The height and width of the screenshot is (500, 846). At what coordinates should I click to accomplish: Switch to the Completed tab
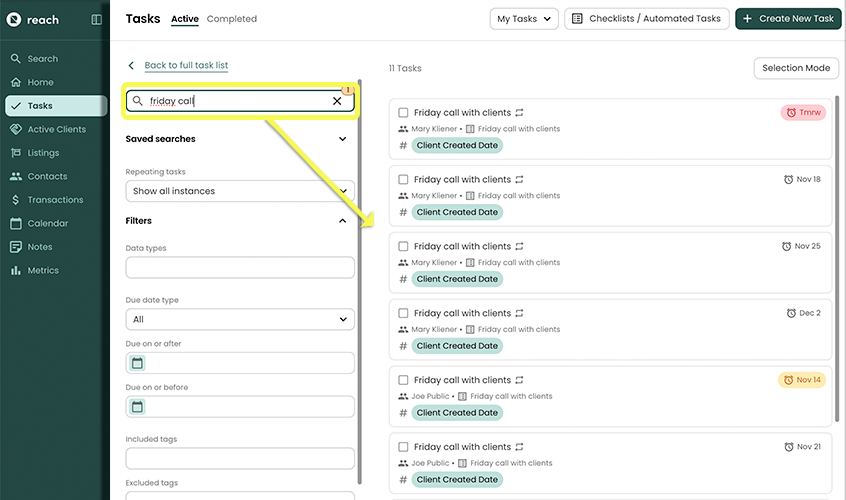coord(232,19)
